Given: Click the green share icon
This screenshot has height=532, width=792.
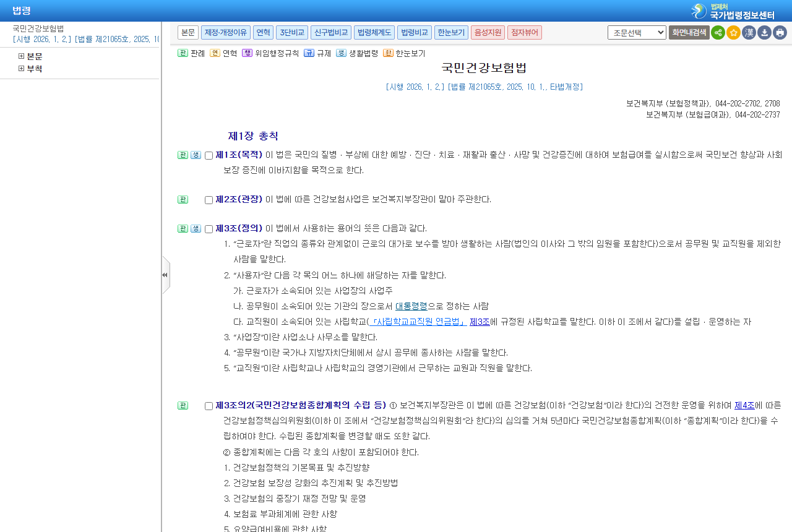Looking at the screenshot, I should click(x=718, y=32).
